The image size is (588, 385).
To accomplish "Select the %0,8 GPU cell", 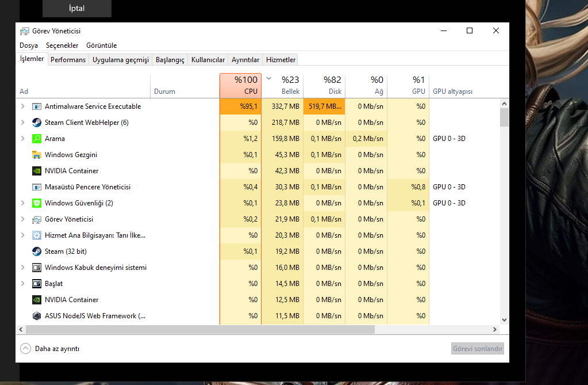I will point(408,187).
